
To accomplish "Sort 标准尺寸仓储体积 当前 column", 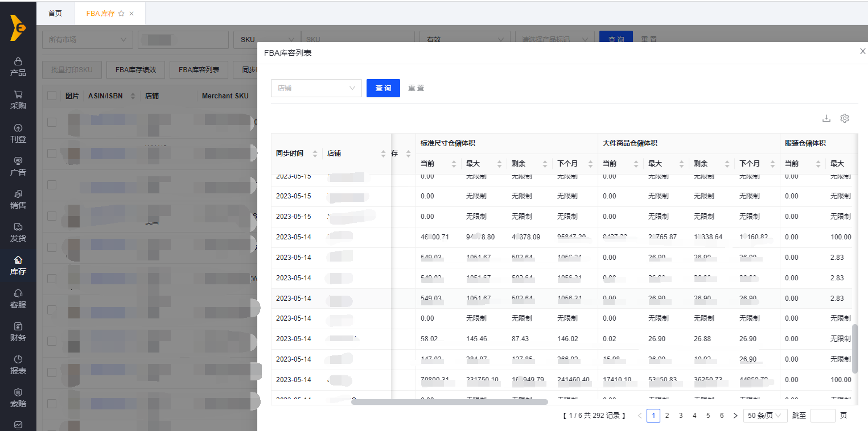I will coord(454,164).
